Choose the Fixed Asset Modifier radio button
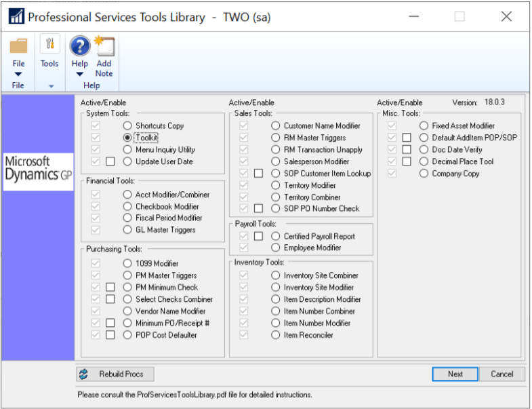 click(424, 125)
